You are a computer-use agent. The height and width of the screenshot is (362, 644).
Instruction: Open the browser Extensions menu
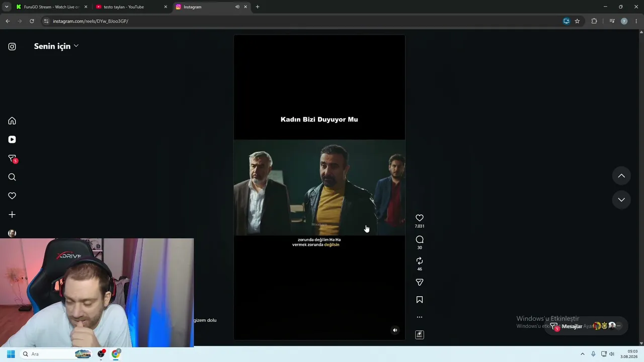coord(594,21)
